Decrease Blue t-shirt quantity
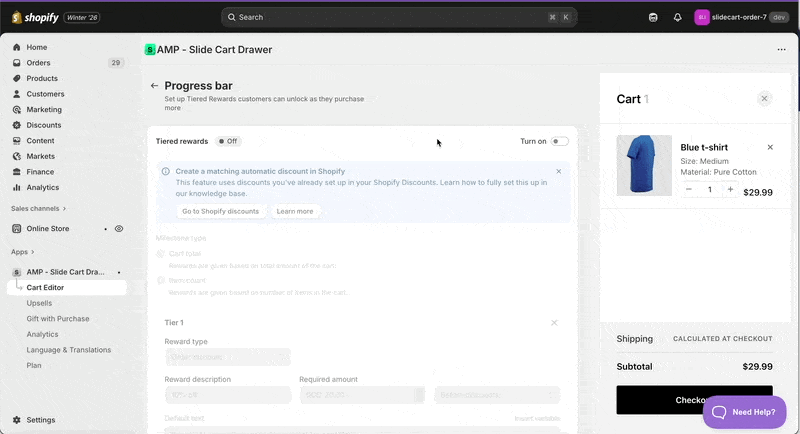 click(x=689, y=189)
